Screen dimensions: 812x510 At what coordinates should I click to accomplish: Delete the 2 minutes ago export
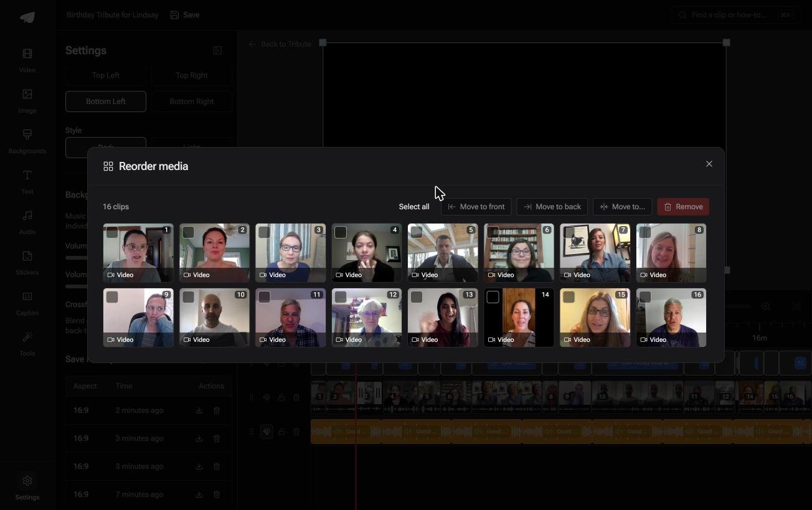[x=217, y=410]
